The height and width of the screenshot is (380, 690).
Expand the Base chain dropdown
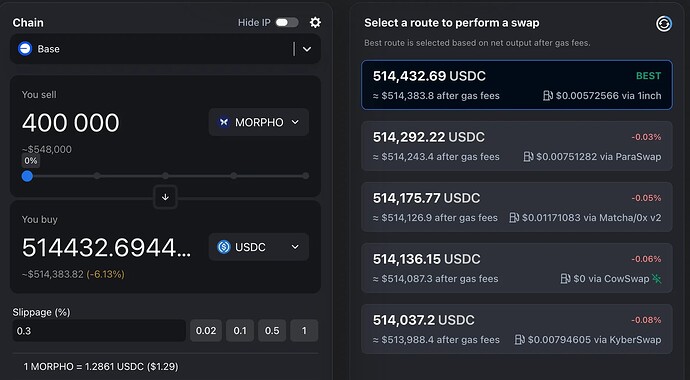pos(307,49)
